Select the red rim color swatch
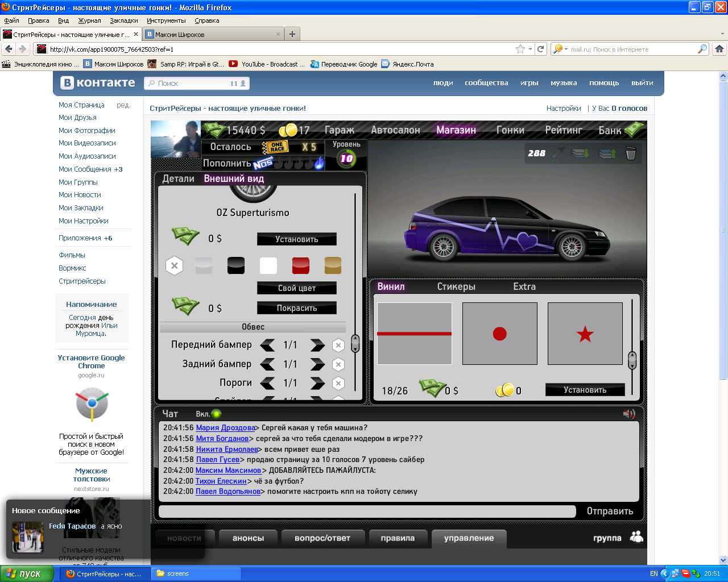 click(301, 265)
